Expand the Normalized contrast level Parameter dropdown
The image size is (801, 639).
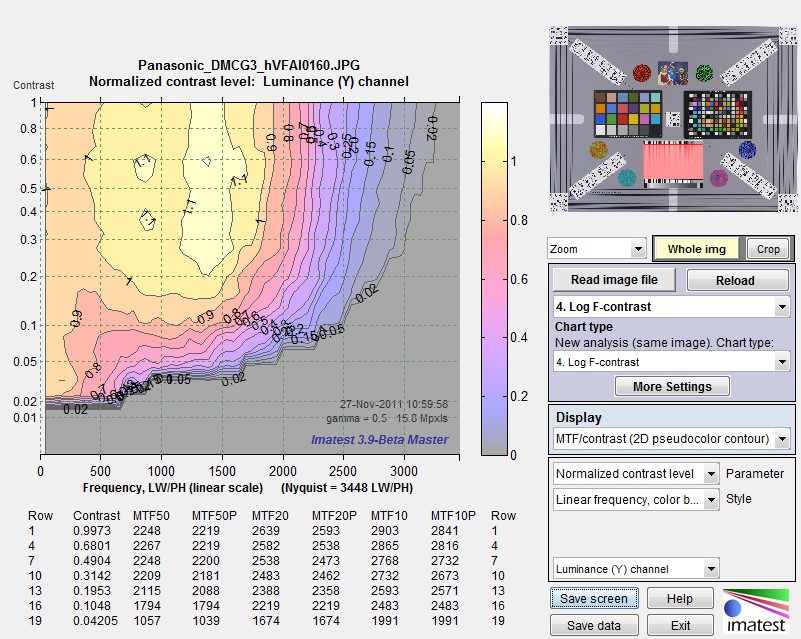point(635,474)
